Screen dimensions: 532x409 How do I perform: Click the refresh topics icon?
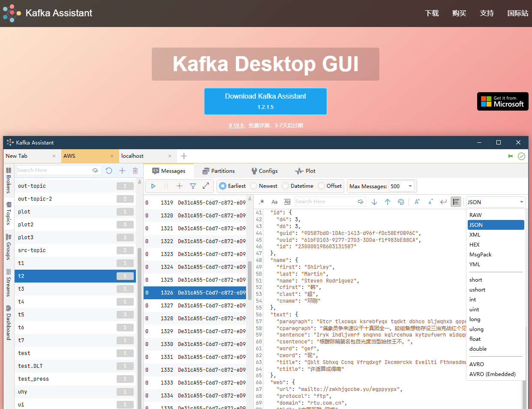(x=108, y=170)
